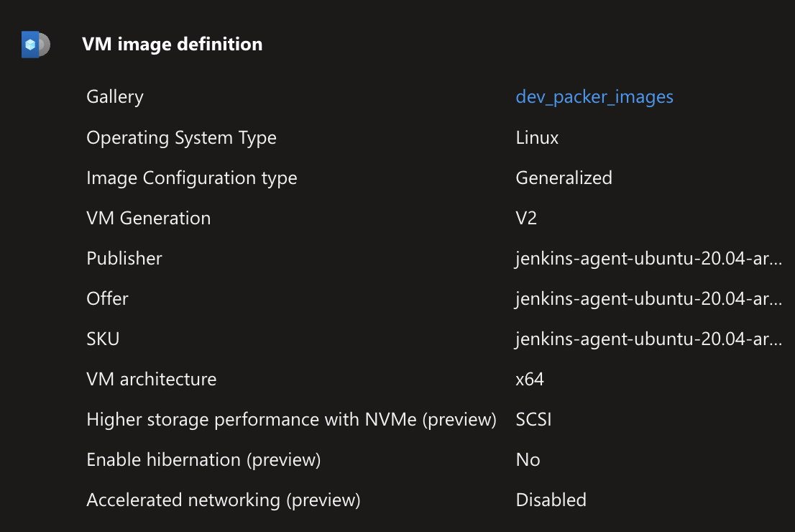Click the accelerated networking value Disabled
The width and height of the screenshot is (795, 532).
pos(551,500)
